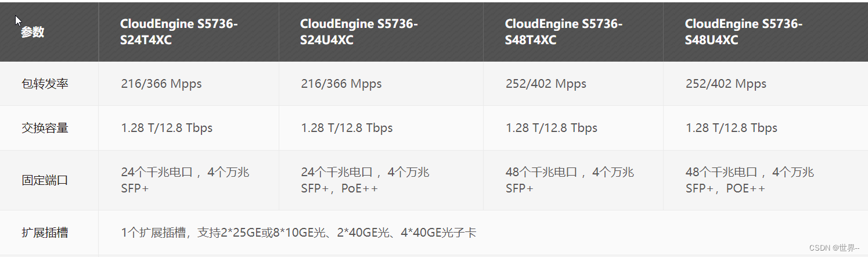This screenshot has height=257, width=868.
Task: Click 216/366 Mpps under the S24T4XC column
Action: click(161, 84)
